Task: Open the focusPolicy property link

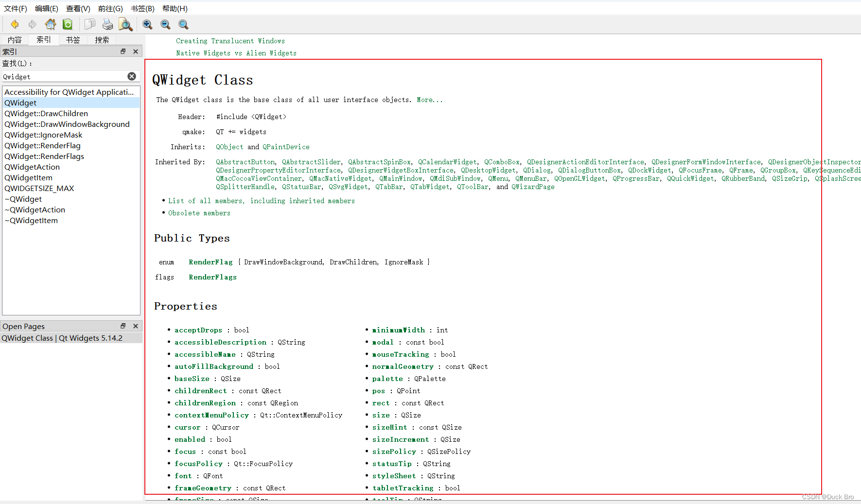Action: coord(198,464)
